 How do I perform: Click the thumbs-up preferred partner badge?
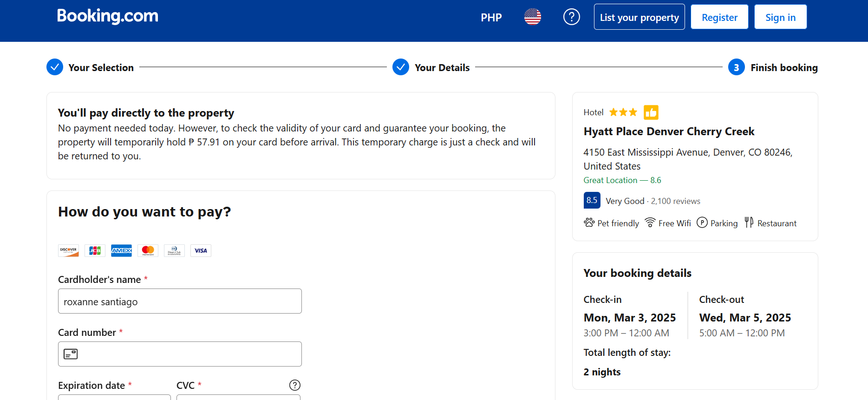(x=651, y=112)
